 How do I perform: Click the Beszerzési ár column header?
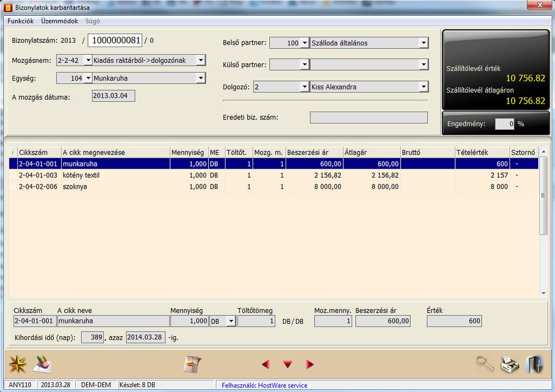click(x=314, y=152)
